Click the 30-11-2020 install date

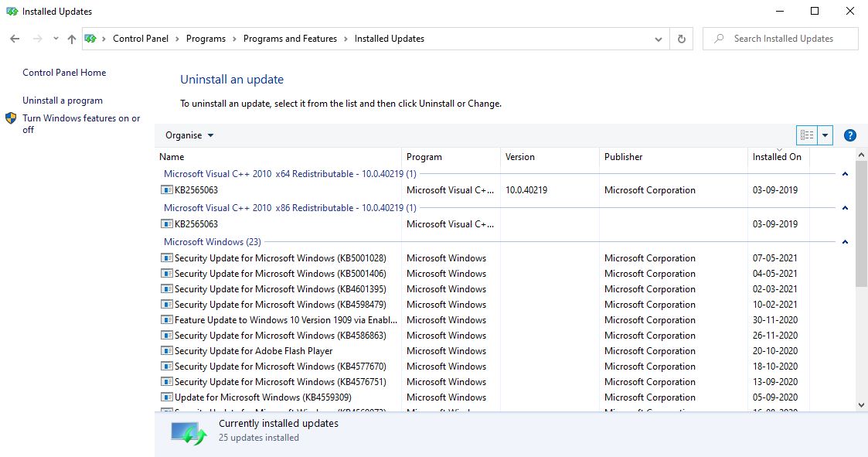click(x=775, y=320)
